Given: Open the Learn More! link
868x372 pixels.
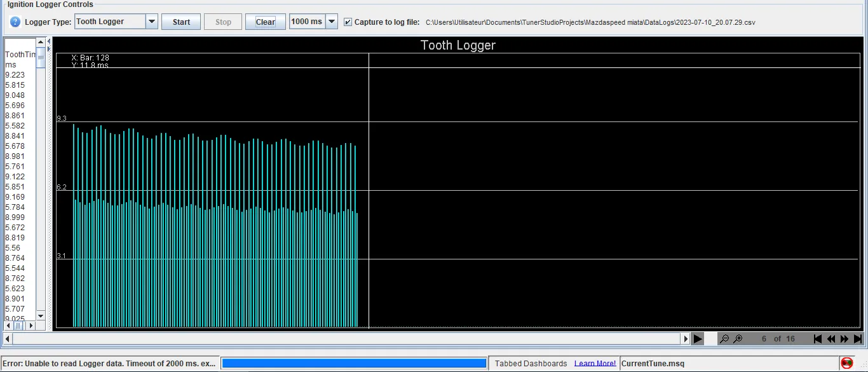Looking at the screenshot, I should coord(595,364).
